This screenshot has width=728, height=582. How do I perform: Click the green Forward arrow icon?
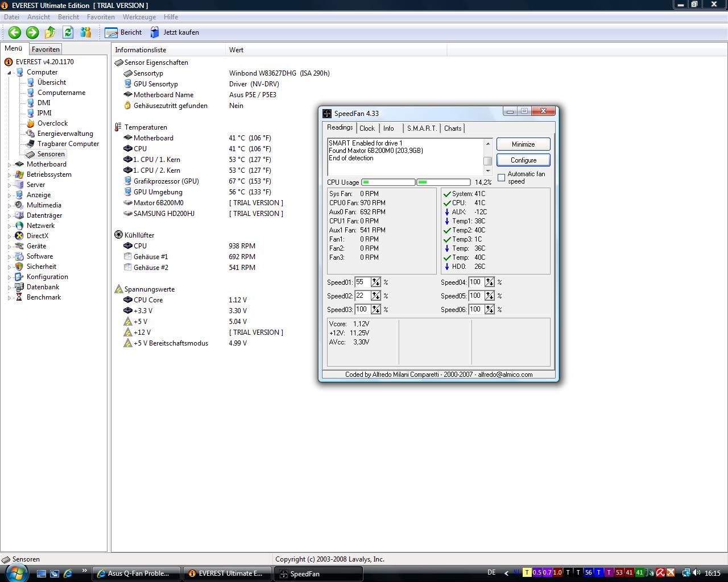click(32, 32)
